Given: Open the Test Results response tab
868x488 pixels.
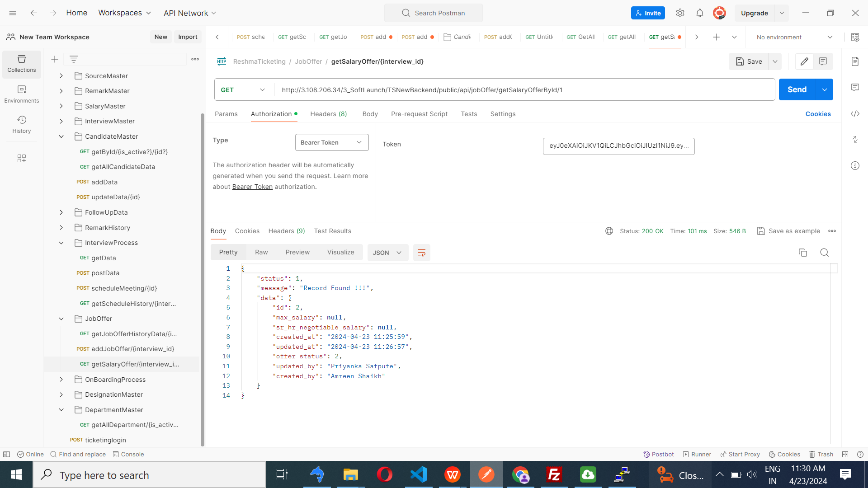Looking at the screenshot, I should pyautogui.click(x=332, y=231).
